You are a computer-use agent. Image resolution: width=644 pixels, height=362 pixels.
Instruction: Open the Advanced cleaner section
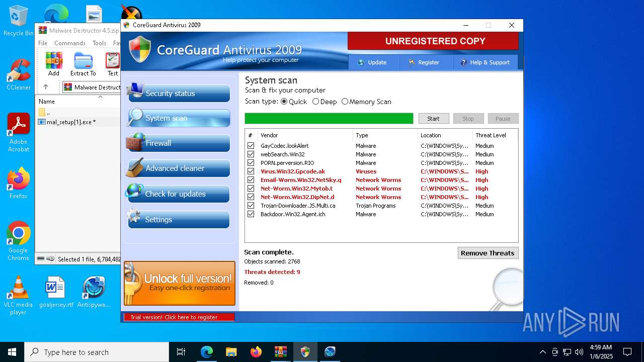point(179,168)
